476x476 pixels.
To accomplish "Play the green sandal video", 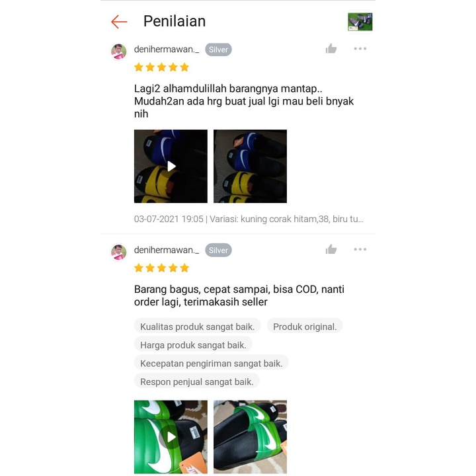I will pyautogui.click(x=171, y=437).
